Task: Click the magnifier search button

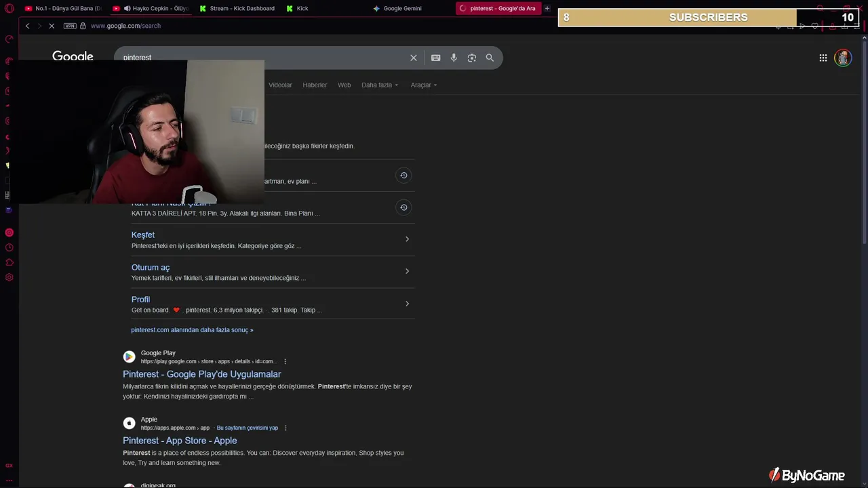Action: (490, 58)
